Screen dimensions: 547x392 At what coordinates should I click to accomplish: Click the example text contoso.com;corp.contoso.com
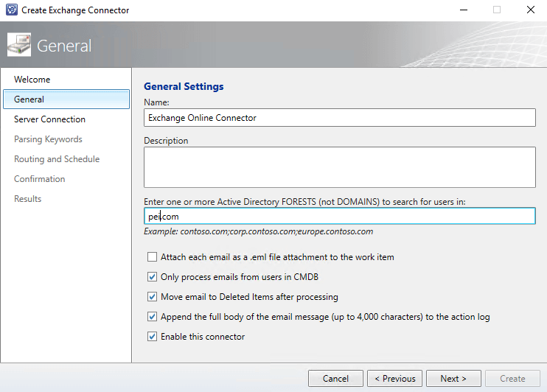(259, 231)
